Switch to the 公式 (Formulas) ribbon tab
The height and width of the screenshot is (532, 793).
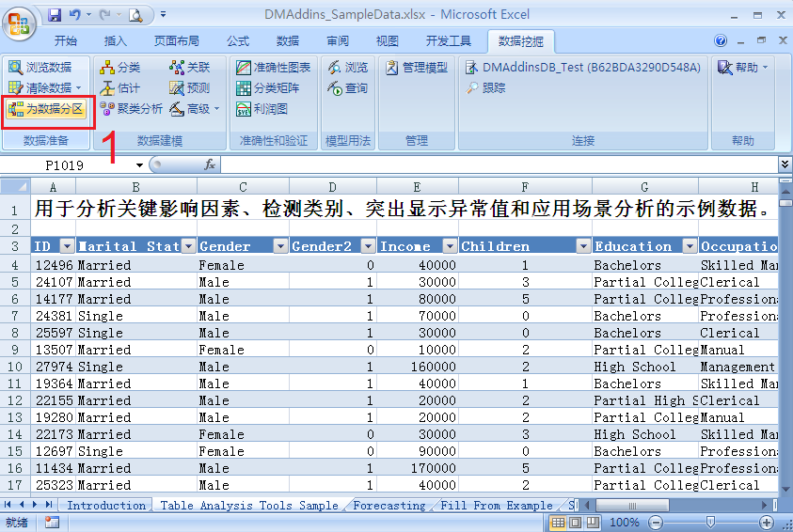tap(238, 41)
